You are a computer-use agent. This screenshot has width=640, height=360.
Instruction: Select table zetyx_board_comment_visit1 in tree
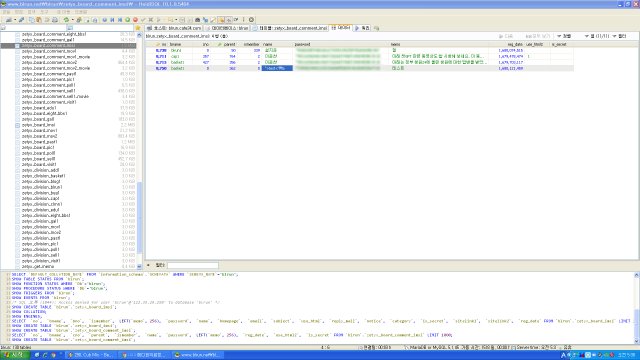pyautogui.click(x=49, y=102)
